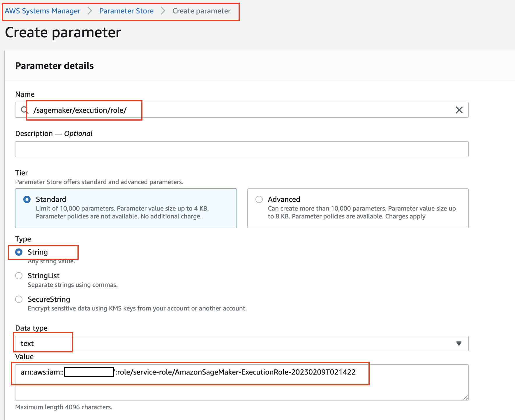Click the Parameter details heading
This screenshot has width=515, height=420.
pos(54,66)
